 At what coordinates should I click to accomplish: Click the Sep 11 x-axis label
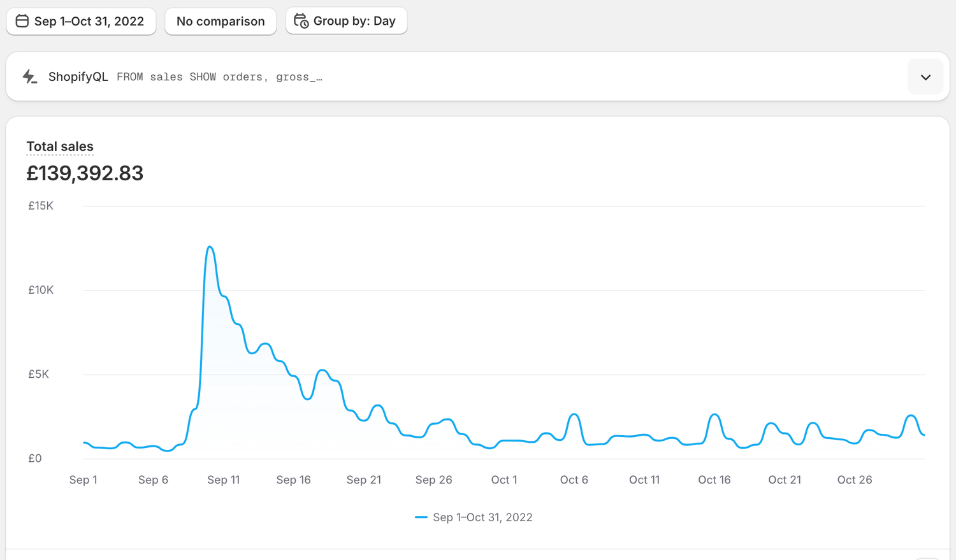(x=223, y=480)
